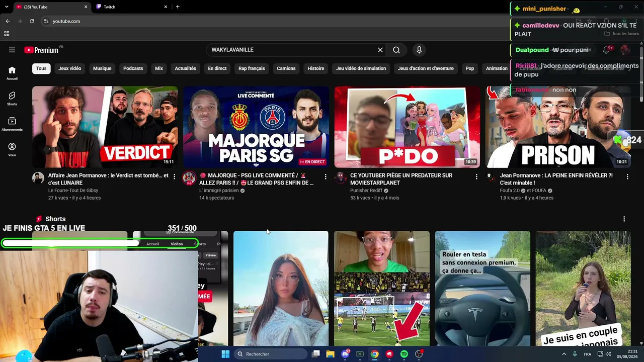Screen dimensions: 644x362
Task: Open 'CE YOUTUBER PIÈGE UN PREDATEUR' title
Action: click(x=401, y=179)
